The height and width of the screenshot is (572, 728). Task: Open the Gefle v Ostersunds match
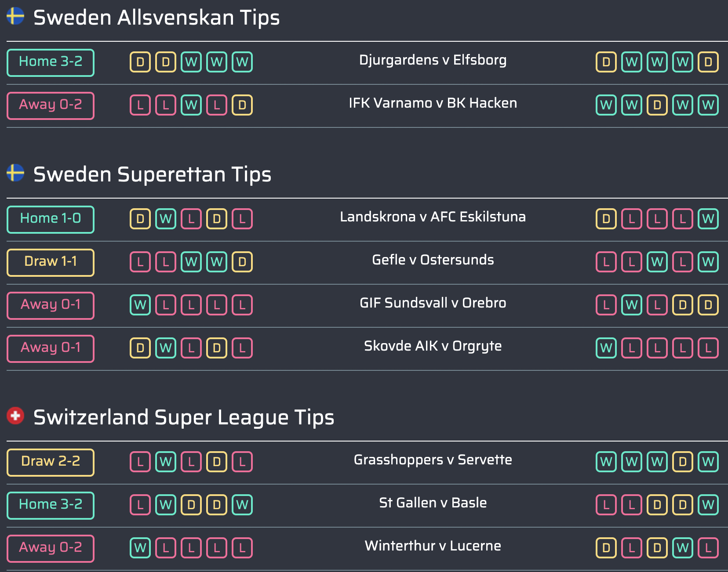(x=433, y=260)
